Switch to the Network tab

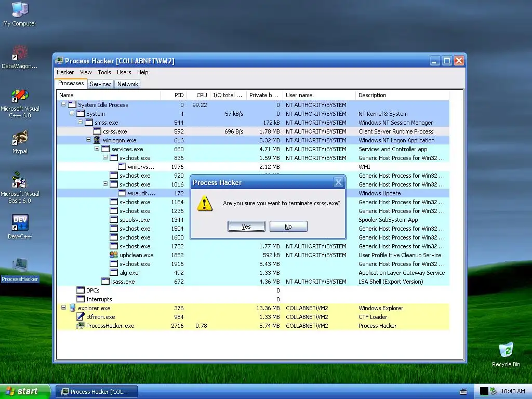(128, 84)
